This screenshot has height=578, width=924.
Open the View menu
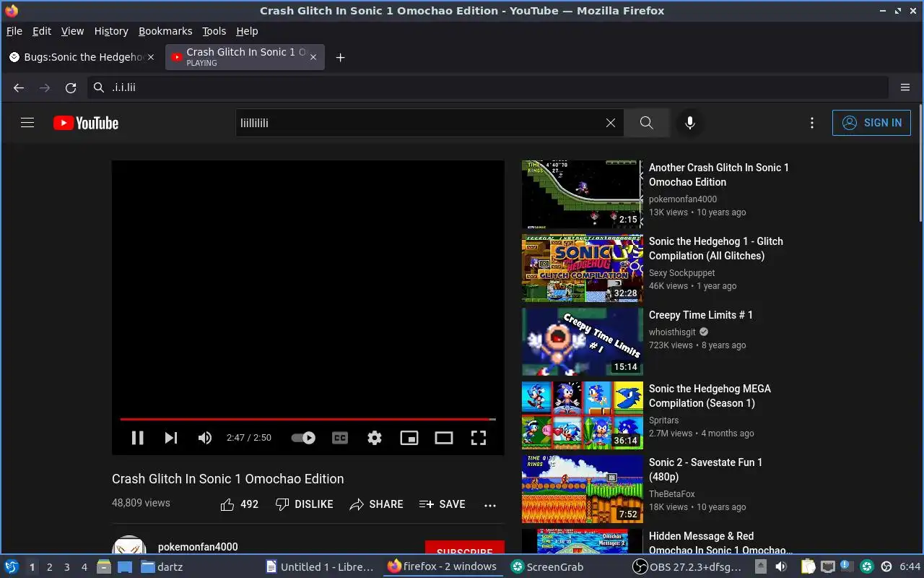[72, 31]
